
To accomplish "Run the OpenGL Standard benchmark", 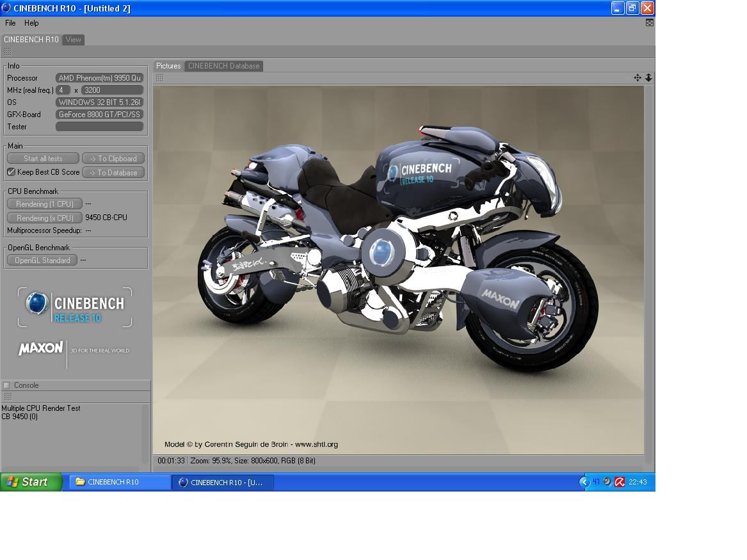I will (x=42, y=260).
